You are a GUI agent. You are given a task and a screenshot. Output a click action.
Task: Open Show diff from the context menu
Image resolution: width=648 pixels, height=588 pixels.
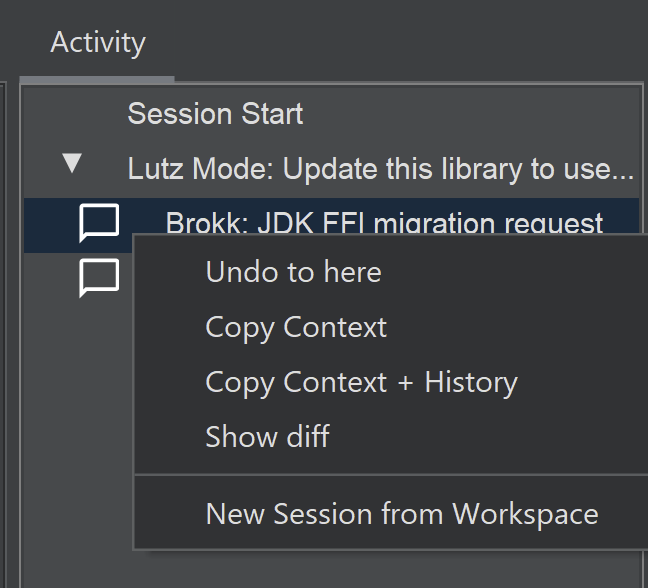pyautogui.click(x=267, y=436)
